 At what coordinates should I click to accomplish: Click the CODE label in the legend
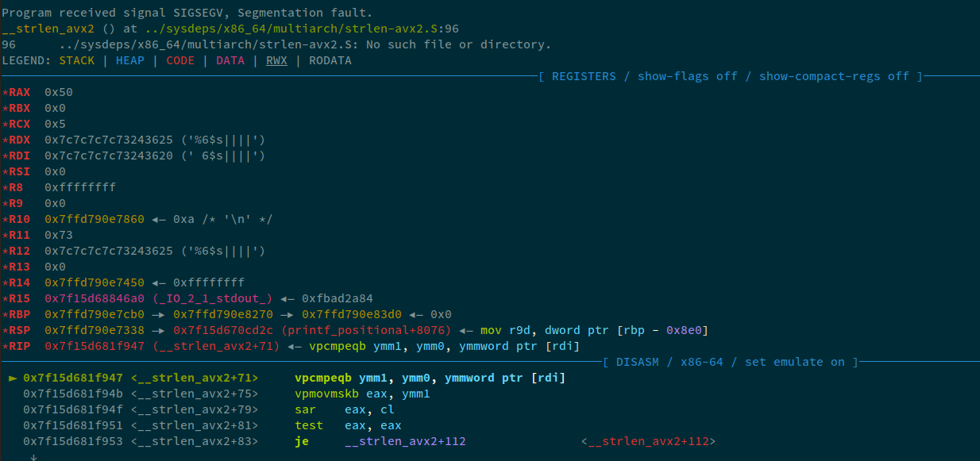tap(180, 60)
